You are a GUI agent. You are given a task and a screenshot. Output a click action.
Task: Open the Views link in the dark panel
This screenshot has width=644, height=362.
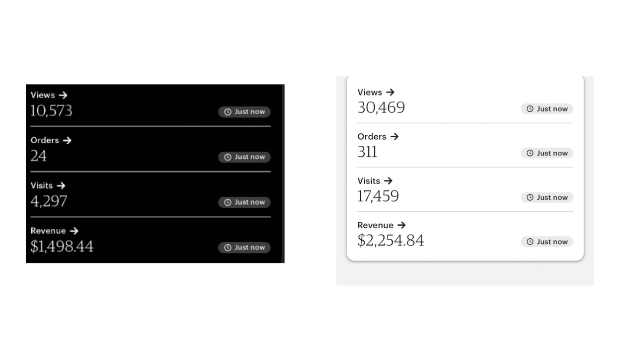[43, 95]
